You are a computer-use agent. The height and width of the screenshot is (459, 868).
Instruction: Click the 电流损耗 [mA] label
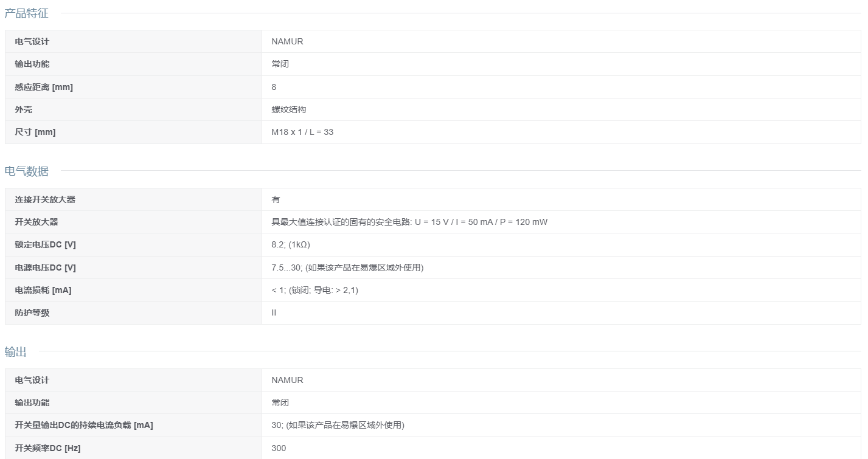tap(43, 290)
